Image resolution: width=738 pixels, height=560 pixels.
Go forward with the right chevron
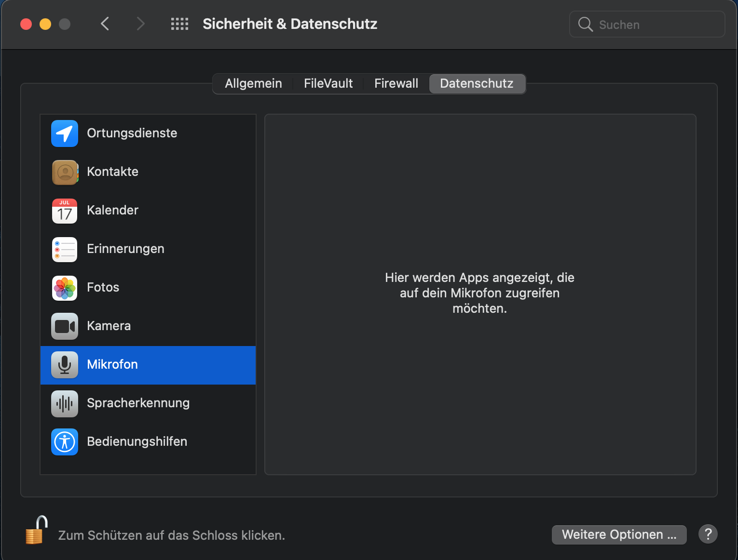pyautogui.click(x=140, y=24)
